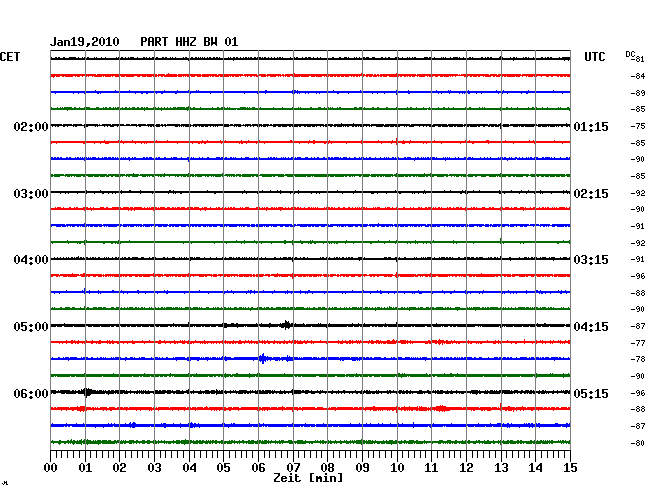Select the CET timezone label

10,58
